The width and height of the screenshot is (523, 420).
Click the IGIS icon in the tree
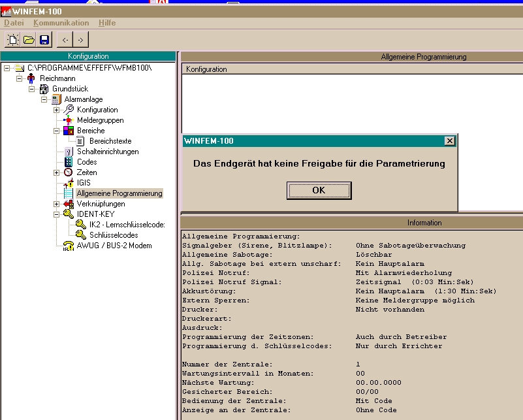(69, 183)
